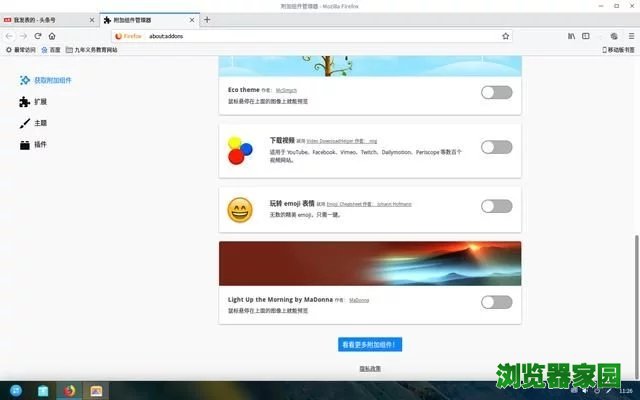Screen dimensions: 640x400
Task: Bookmark this page with the star icon
Action: coord(505,35)
